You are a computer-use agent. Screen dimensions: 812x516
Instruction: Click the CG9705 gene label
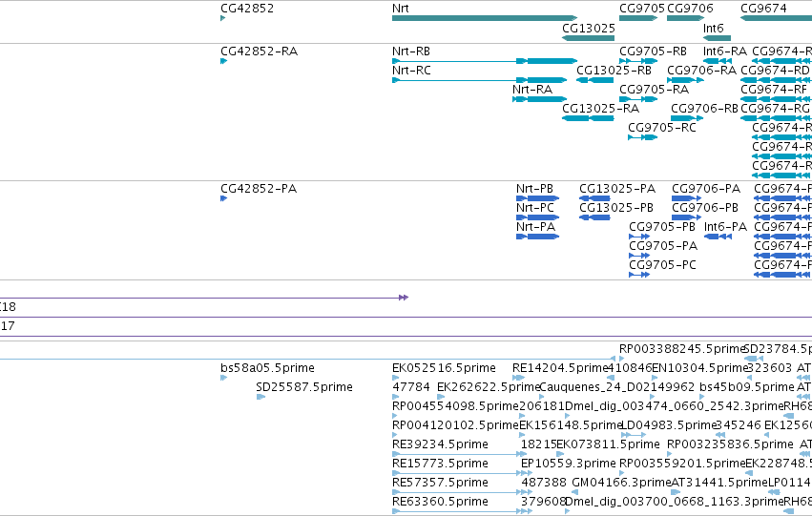[641, 9]
